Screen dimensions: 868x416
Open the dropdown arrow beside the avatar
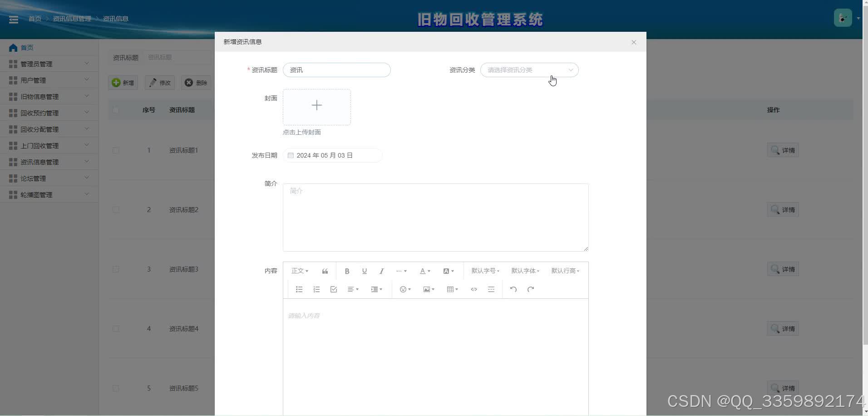pyautogui.click(x=858, y=19)
